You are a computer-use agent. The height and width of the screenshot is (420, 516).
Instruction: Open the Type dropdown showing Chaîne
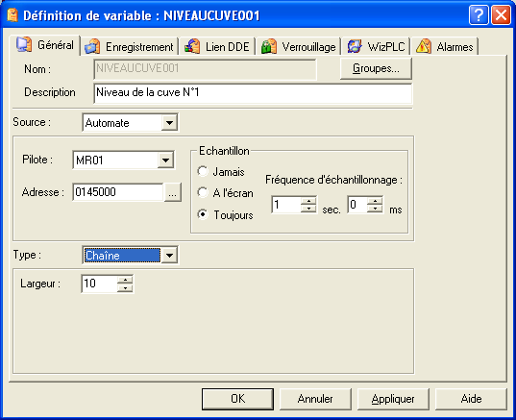pos(131,255)
